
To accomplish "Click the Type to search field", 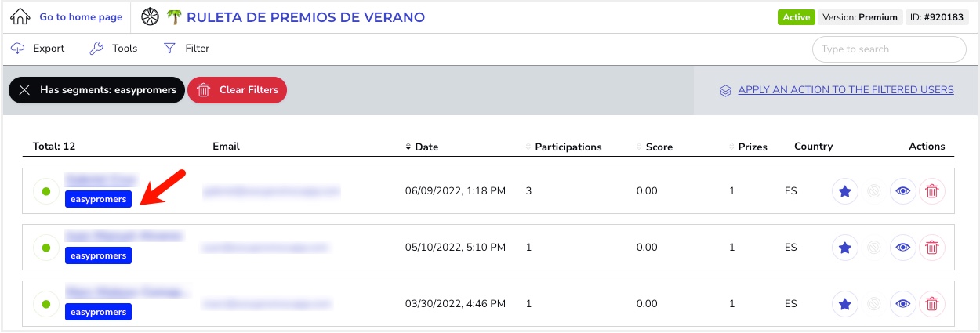I will tap(889, 49).
